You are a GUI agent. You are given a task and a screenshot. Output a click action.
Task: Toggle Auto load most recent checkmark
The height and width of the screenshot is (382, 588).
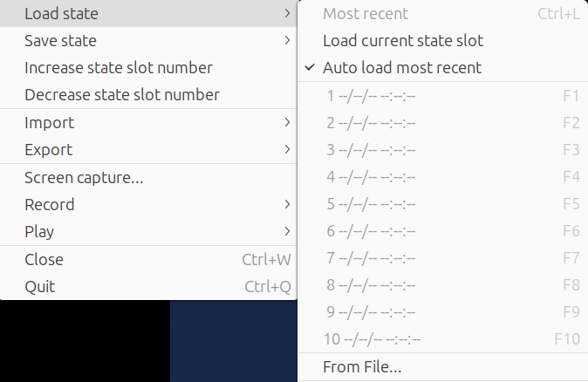[310, 68]
